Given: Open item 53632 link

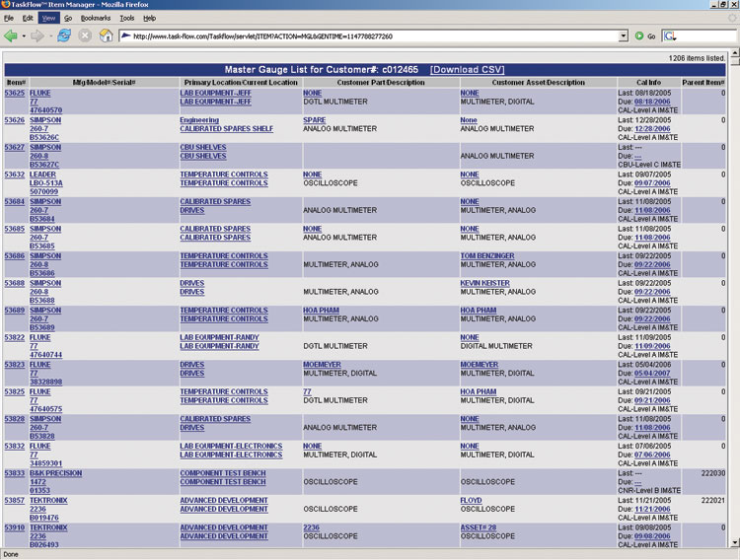Looking at the screenshot, I should point(14,175).
